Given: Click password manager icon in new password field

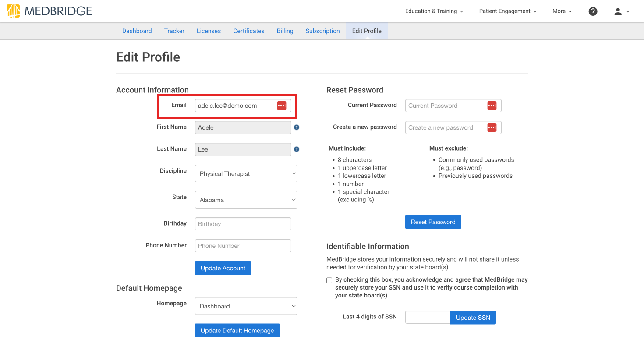Looking at the screenshot, I should point(492,127).
